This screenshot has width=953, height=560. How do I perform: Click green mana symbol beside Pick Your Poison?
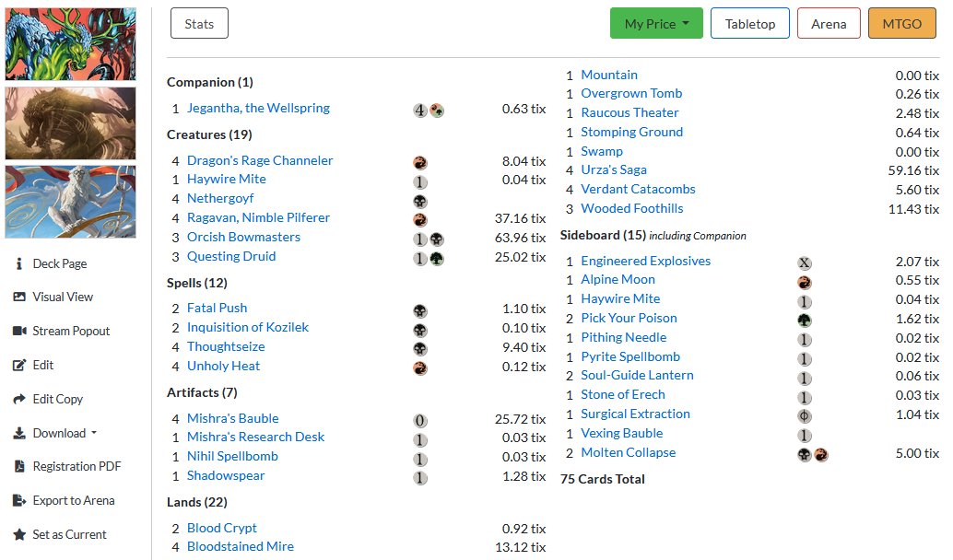[x=804, y=321]
